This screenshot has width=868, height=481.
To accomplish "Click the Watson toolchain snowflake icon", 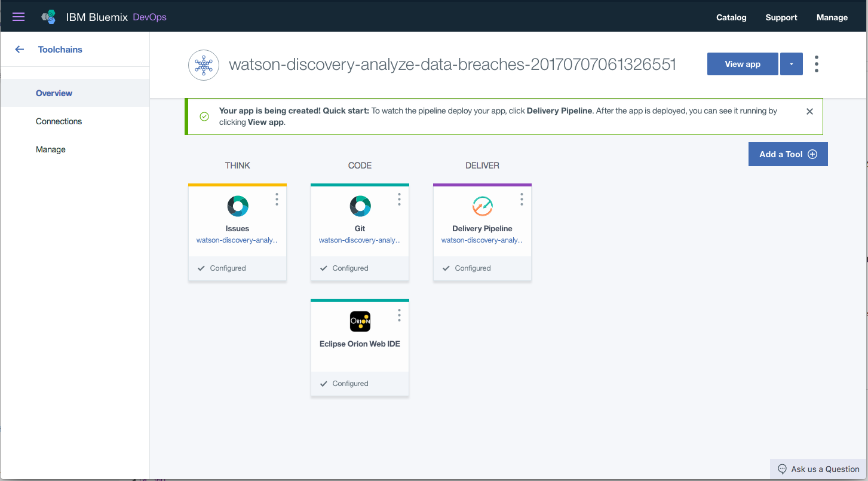I will point(204,65).
